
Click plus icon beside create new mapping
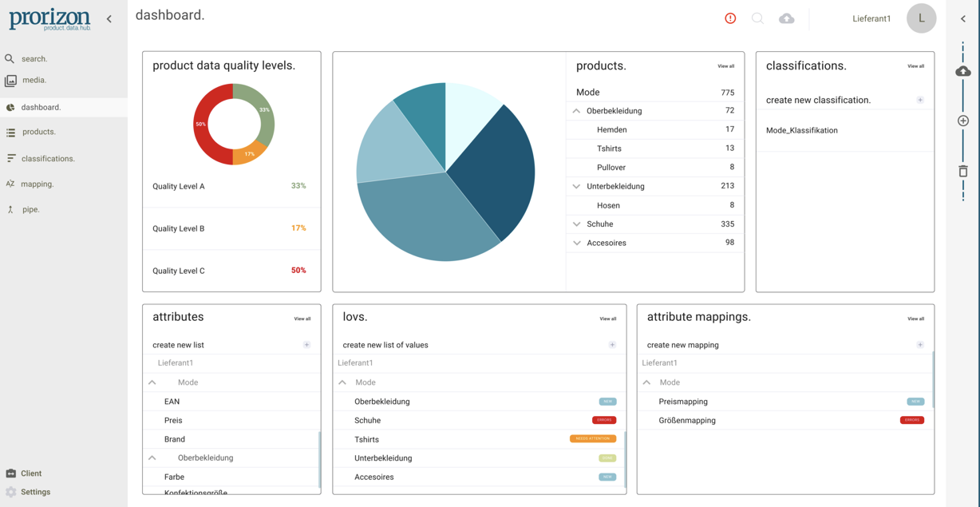(920, 345)
